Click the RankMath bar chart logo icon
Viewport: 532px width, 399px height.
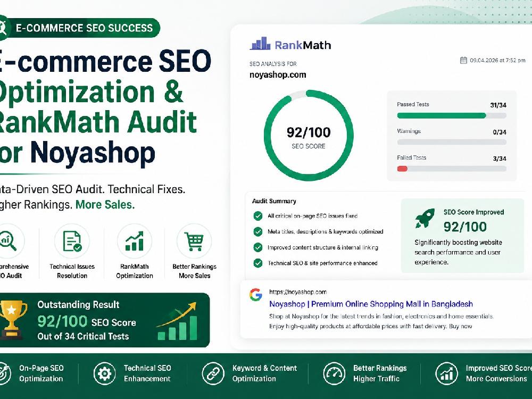260,44
